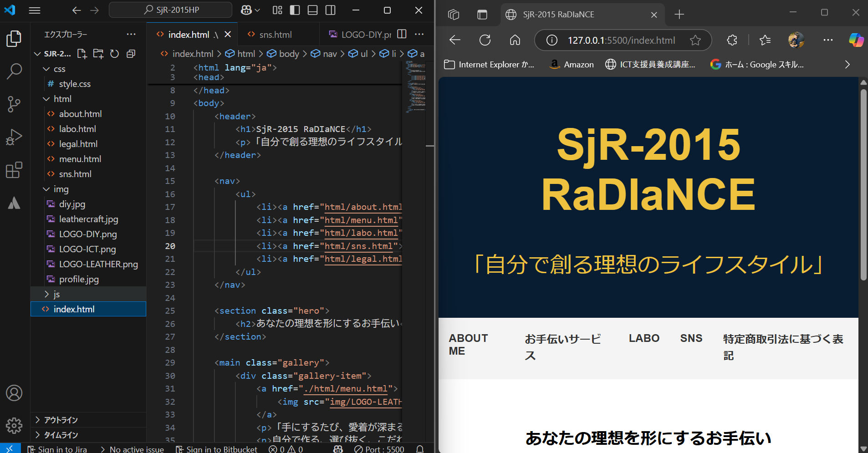
Task: Toggle the primary sidebar layout control
Action: (x=295, y=10)
